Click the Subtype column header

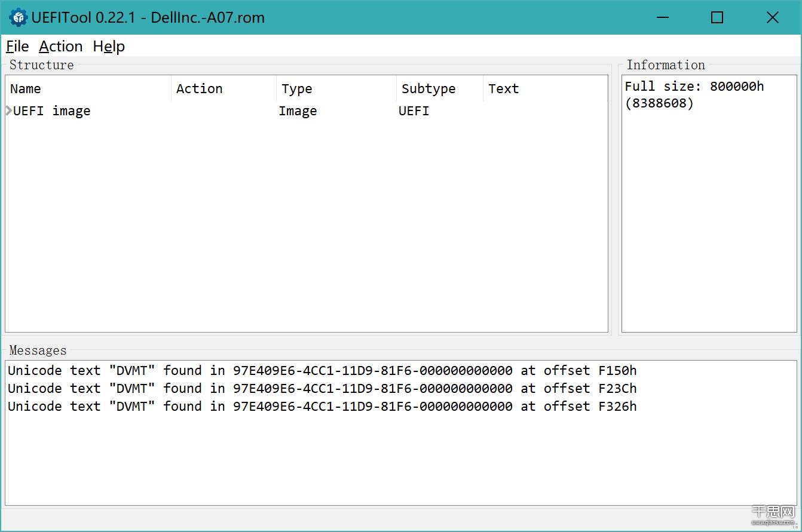pyautogui.click(x=440, y=88)
